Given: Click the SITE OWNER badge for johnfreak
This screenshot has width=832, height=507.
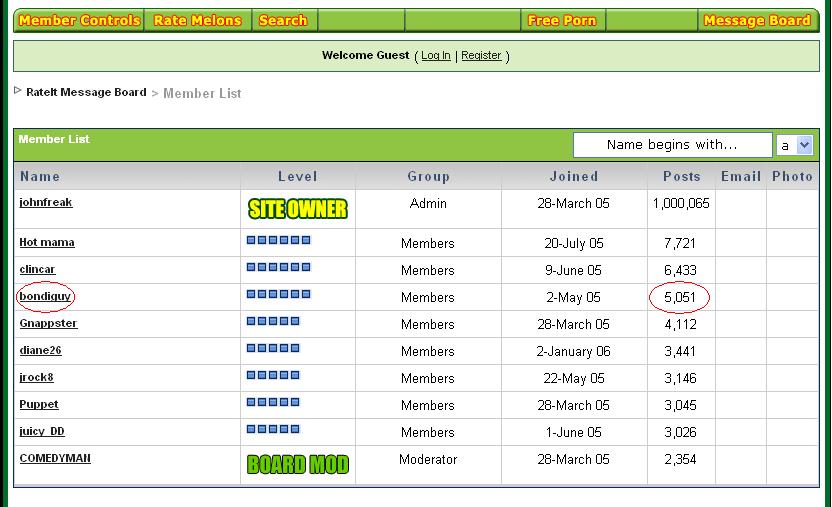Looking at the screenshot, I should coord(297,209).
